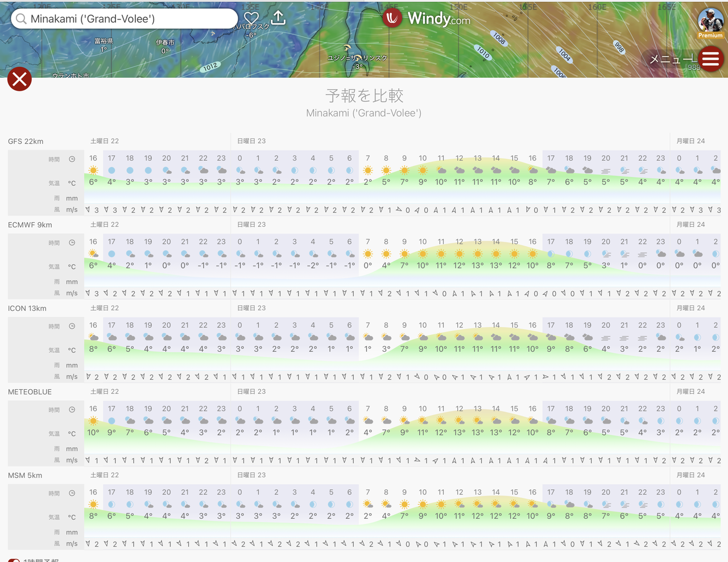
Task: Click the search field showing Minakami ('Grand-Volee')
Action: tap(124, 19)
